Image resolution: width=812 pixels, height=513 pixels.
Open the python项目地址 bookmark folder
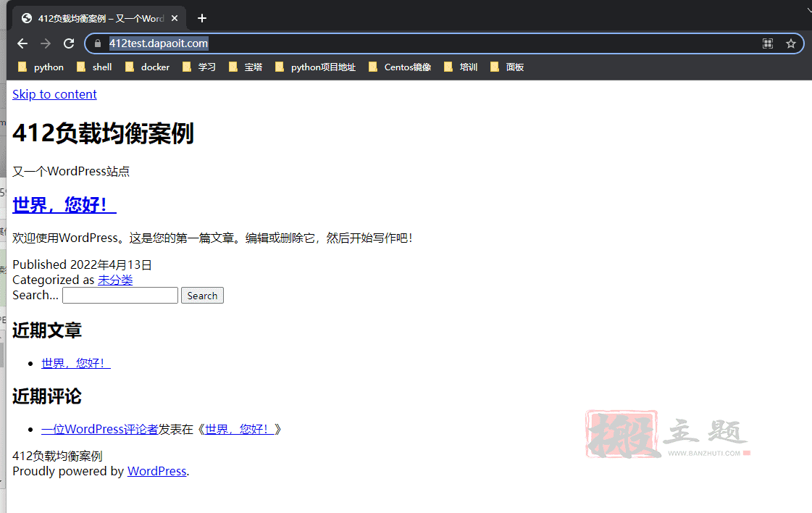tap(315, 67)
